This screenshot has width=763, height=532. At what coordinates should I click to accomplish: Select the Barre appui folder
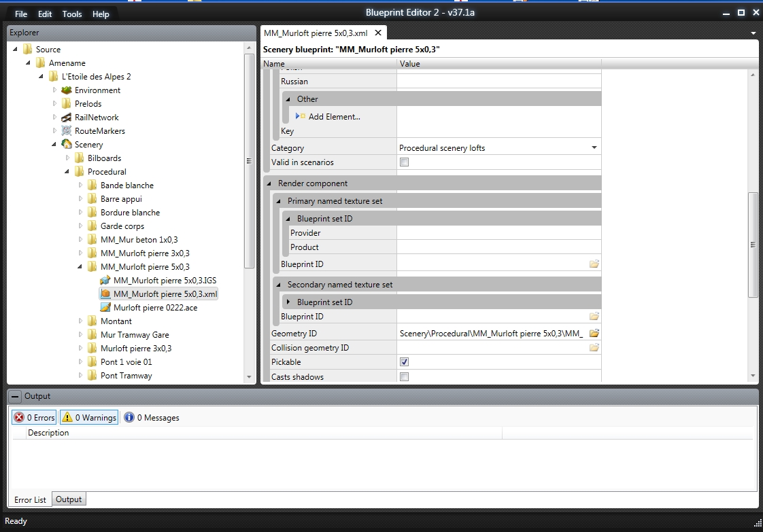click(121, 199)
